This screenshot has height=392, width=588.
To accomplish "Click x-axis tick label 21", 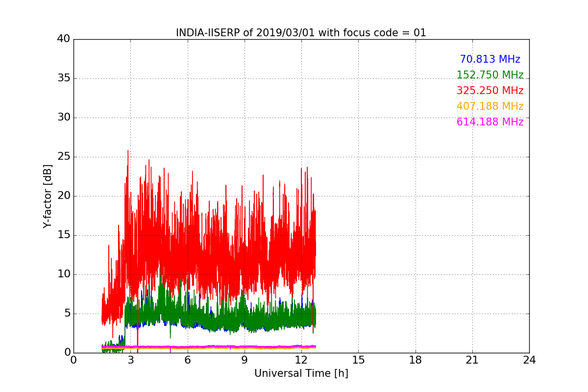I will point(472,360).
